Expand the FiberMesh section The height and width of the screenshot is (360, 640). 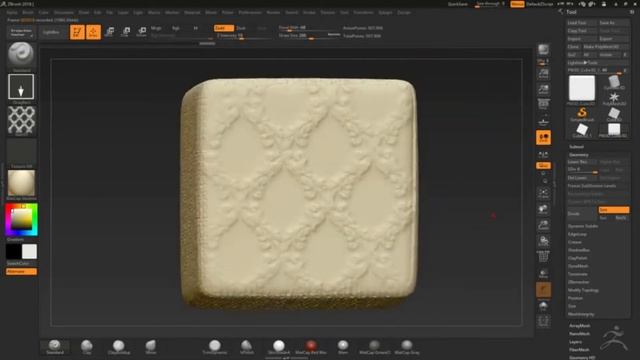tap(579, 350)
